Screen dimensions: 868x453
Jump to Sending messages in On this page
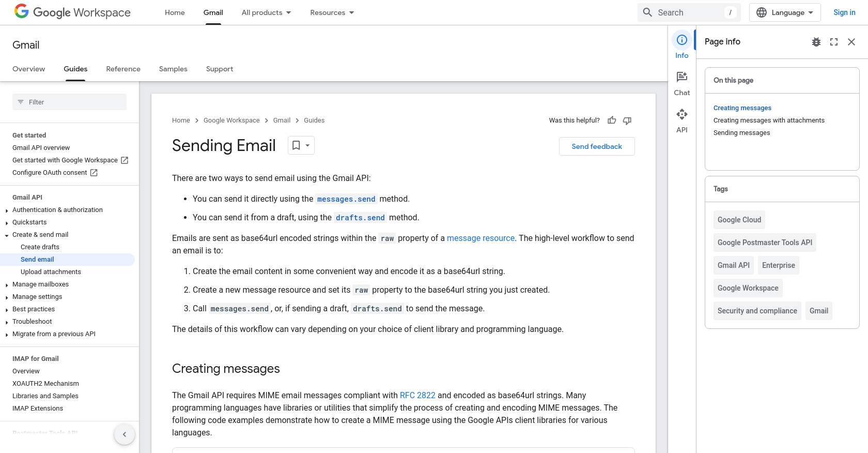tap(741, 133)
